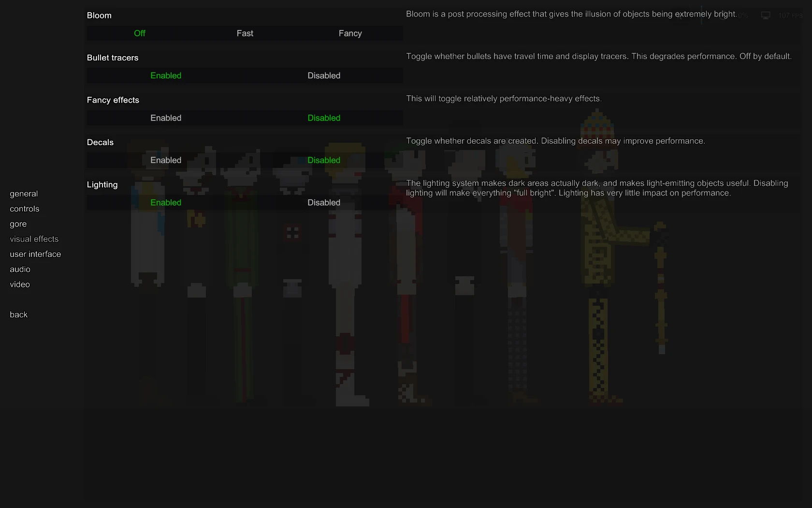Click the 107 FPS counter text
The width and height of the screenshot is (812, 508).
click(790, 15)
